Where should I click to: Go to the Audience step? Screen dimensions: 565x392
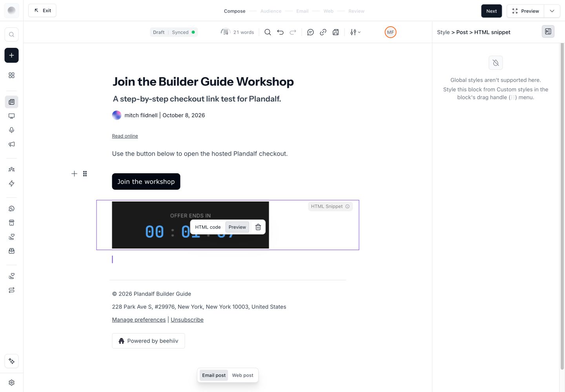(271, 11)
